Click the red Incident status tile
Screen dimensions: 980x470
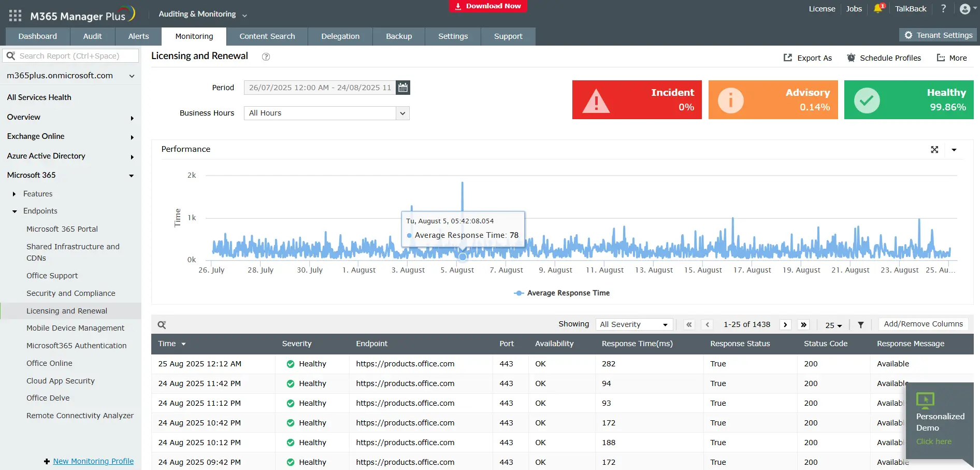637,100
